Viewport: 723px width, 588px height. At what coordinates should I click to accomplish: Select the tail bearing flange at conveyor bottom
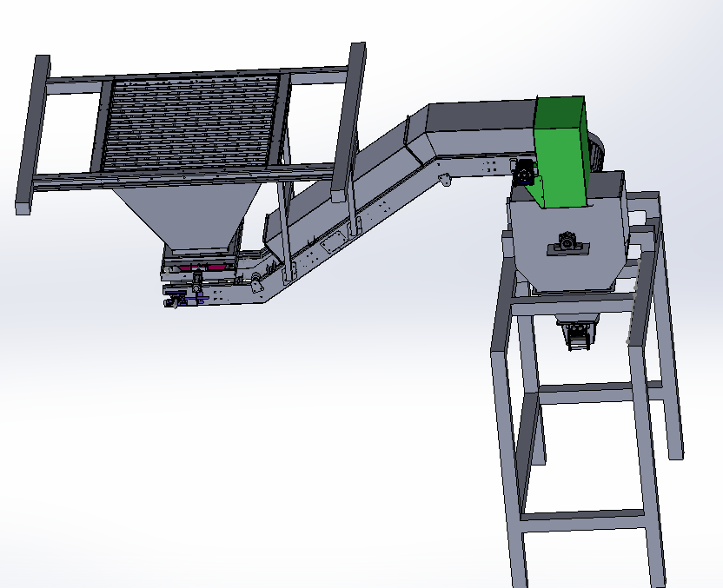pyautogui.click(x=255, y=281)
